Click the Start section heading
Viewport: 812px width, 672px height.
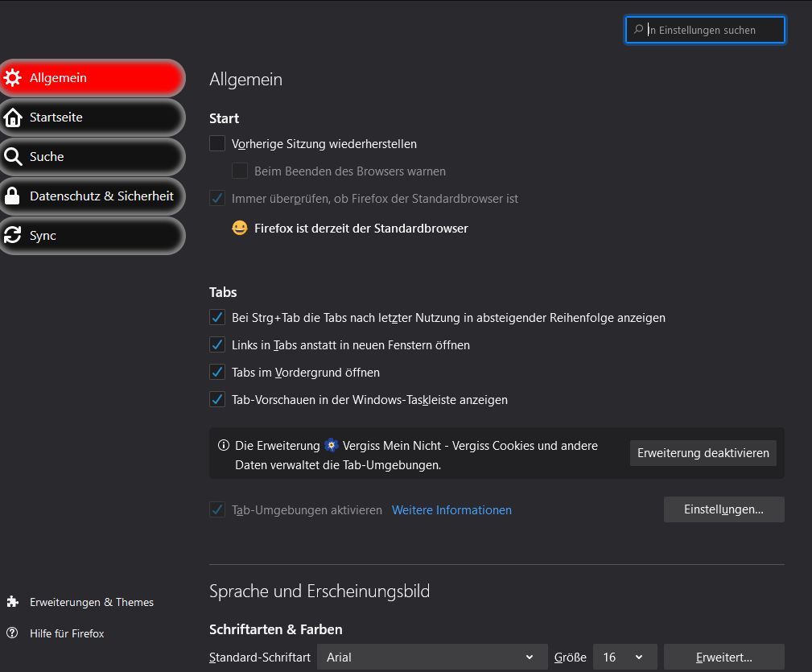click(224, 118)
